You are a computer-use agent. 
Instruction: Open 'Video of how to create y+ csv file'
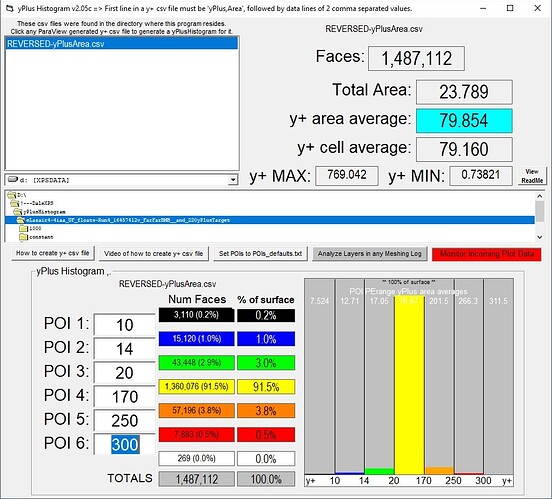pyautogui.click(x=154, y=254)
